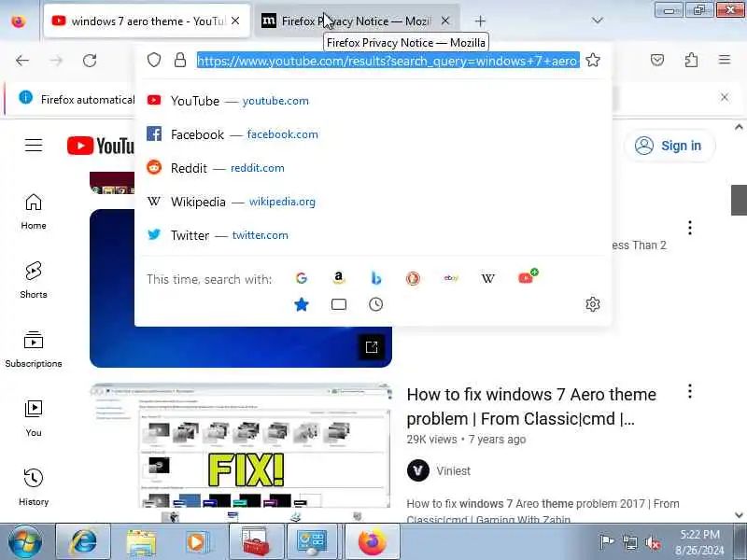Open YouTube guide hamburger menu
The height and width of the screenshot is (560, 747).
tap(34, 146)
